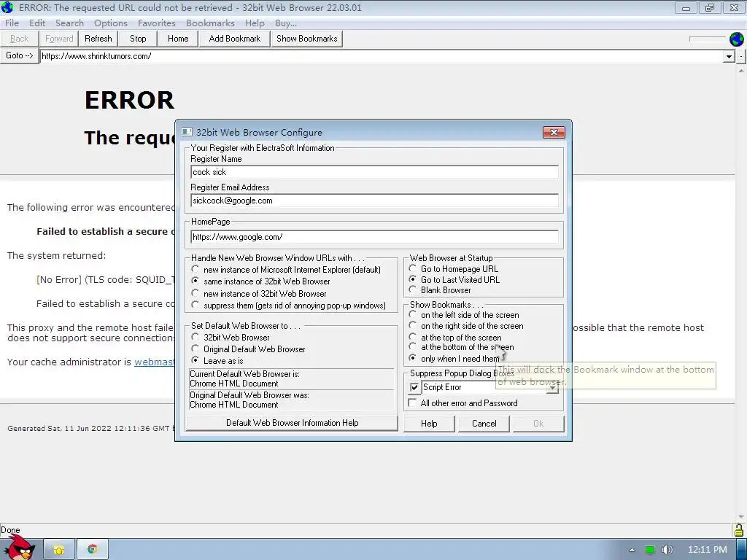Click the Goto --> button
This screenshot has width=747, height=560.
pyautogui.click(x=20, y=55)
